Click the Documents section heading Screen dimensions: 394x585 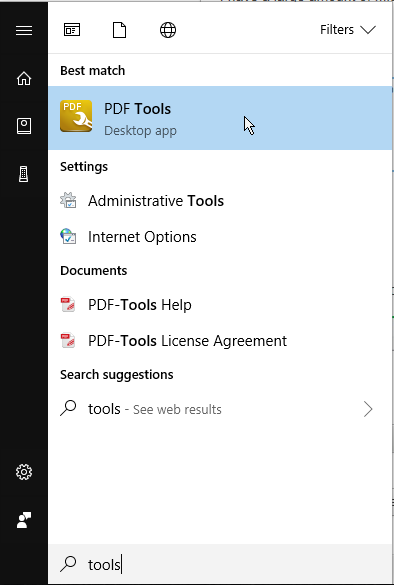point(94,270)
